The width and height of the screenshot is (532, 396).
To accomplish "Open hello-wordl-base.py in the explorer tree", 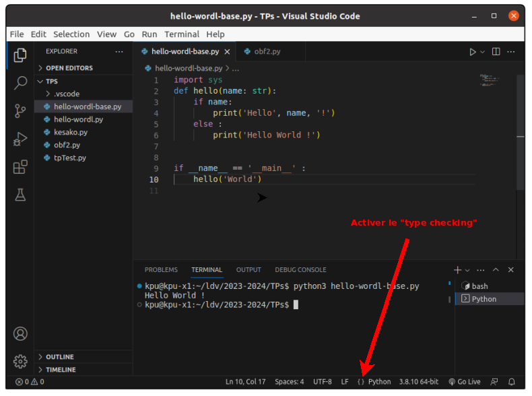I will click(84, 106).
